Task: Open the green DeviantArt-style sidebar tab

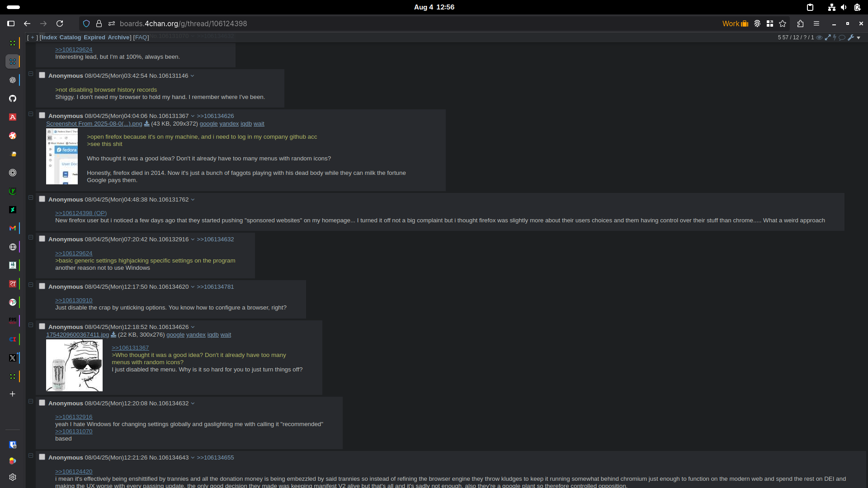Action: pyautogui.click(x=13, y=210)
